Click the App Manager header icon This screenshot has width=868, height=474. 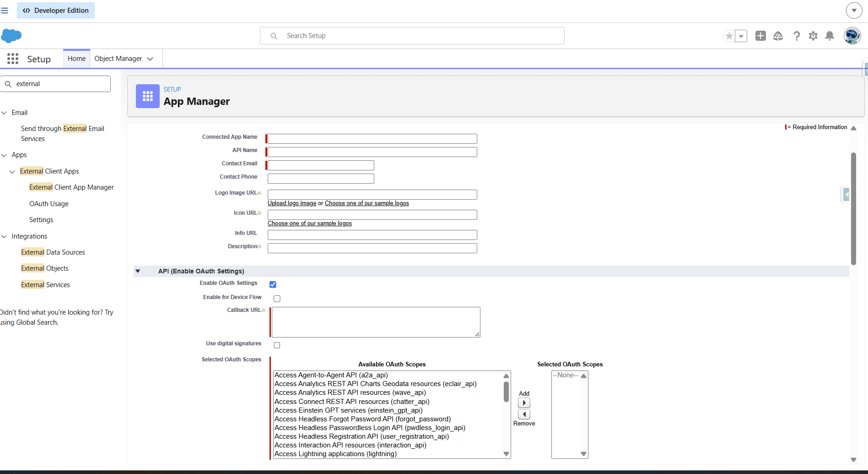pyautogui.click(x=148, y=96)
